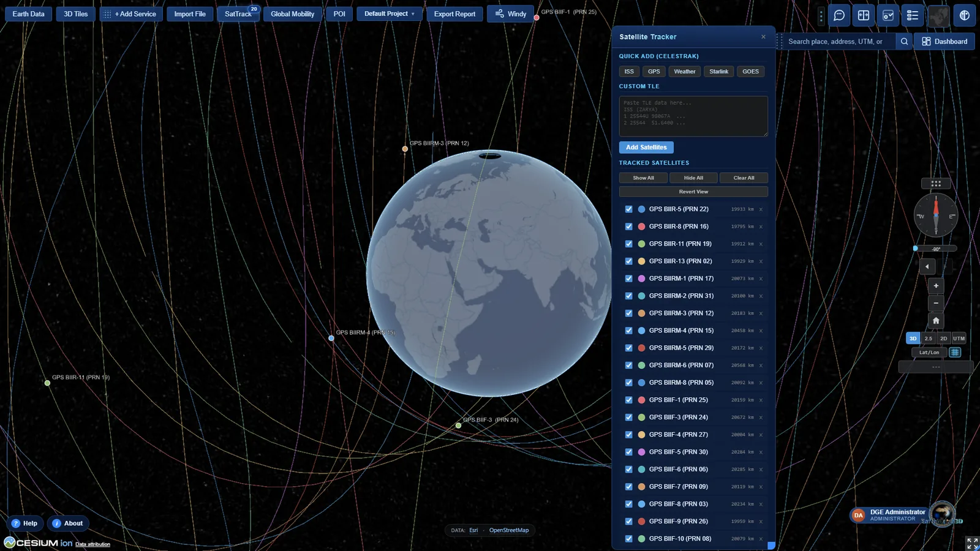Viewport: 980px width, 551px height.
Task: Click Hide All satellites
Action: click(x=693, y=178)
